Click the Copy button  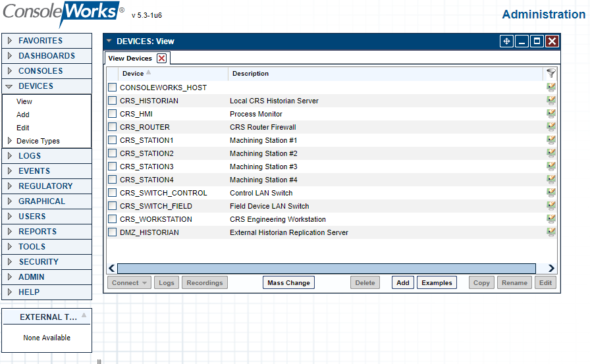click(481, 283)
